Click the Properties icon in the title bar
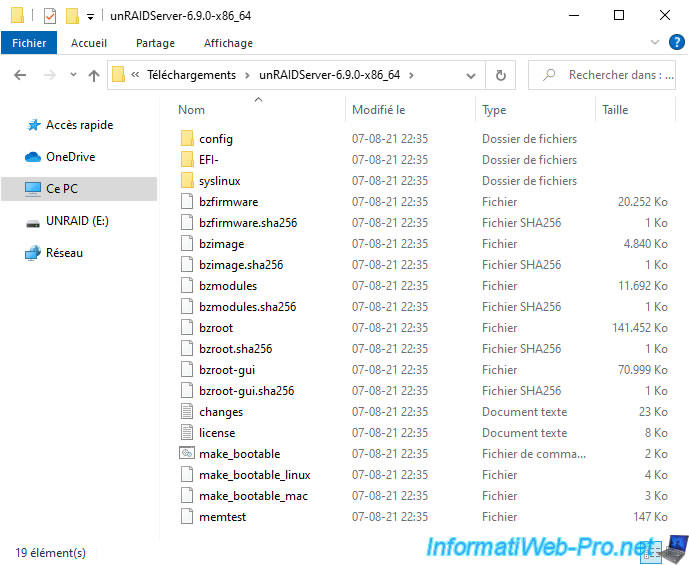 point(50,16)
